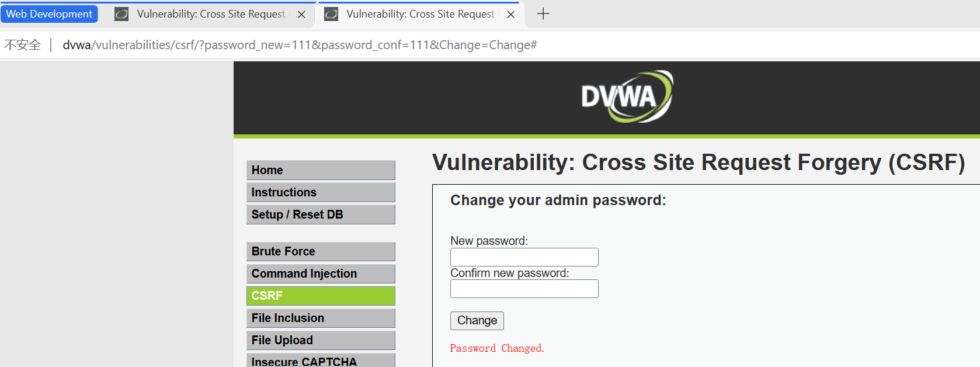Open File Upload section

[x=321, y=340]
